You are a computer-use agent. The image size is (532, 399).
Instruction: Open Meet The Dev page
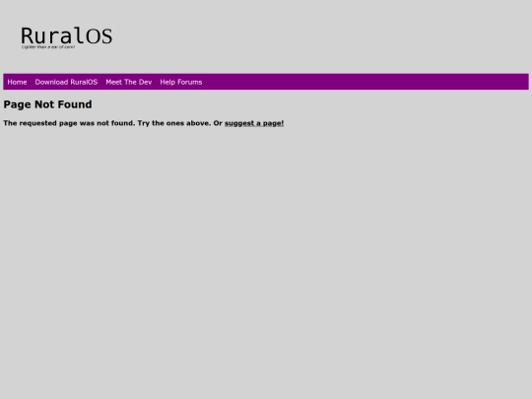pyautogui.click(x=129, y=82)
